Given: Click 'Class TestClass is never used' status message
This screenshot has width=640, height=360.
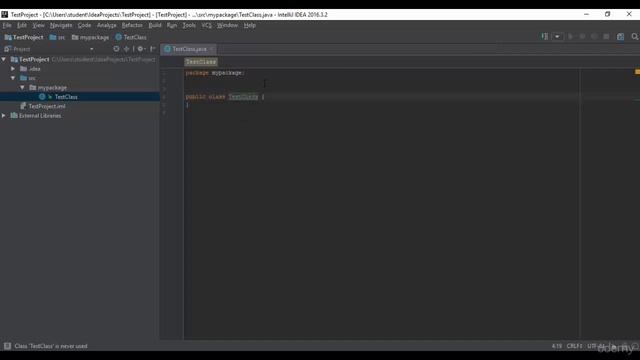Looking at the screenshot, I should click(51, 346).
